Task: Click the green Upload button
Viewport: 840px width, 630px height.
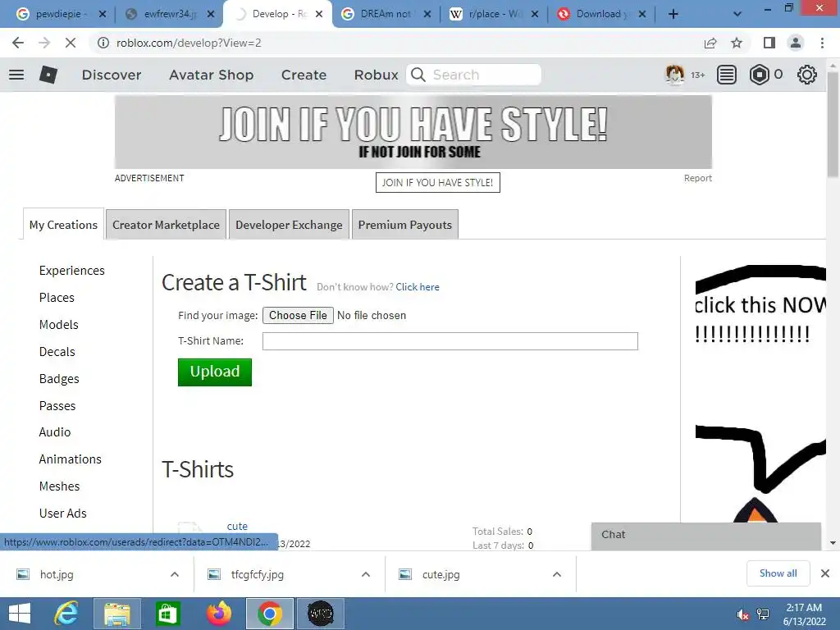Action: [215, 372]
